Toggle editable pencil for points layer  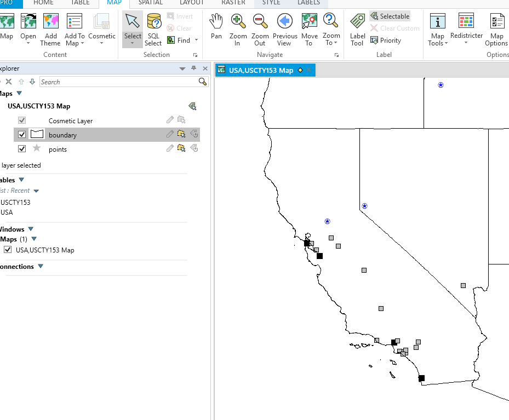[x=170, y=148]
